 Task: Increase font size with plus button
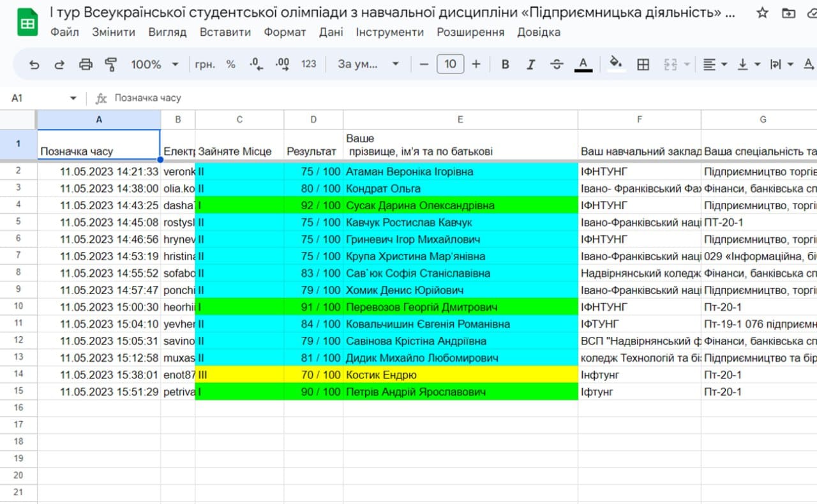click(x=476, y=64)
